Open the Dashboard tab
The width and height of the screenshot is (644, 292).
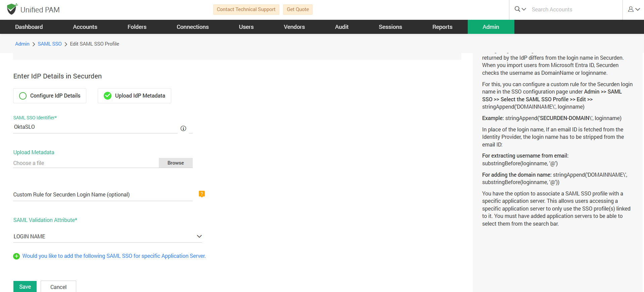(x=29, y=27)
